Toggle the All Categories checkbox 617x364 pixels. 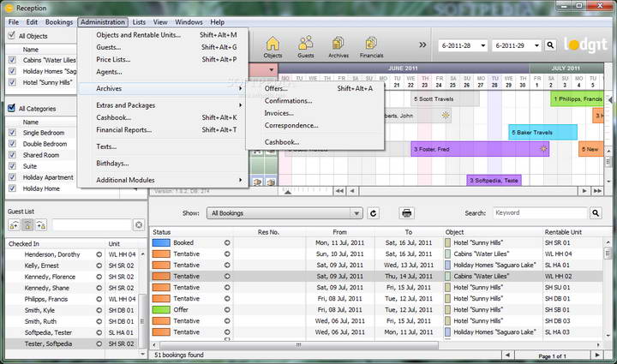coord(11,109)
